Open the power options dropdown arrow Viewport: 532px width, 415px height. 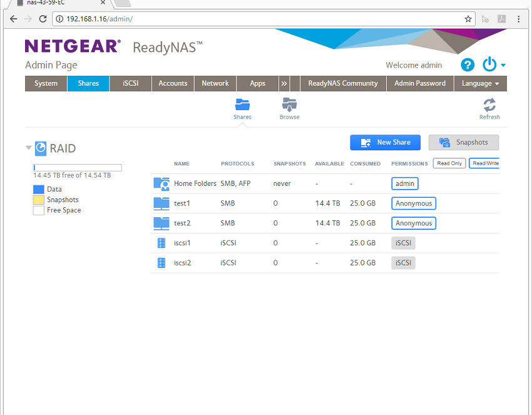[x=503, y=65]
